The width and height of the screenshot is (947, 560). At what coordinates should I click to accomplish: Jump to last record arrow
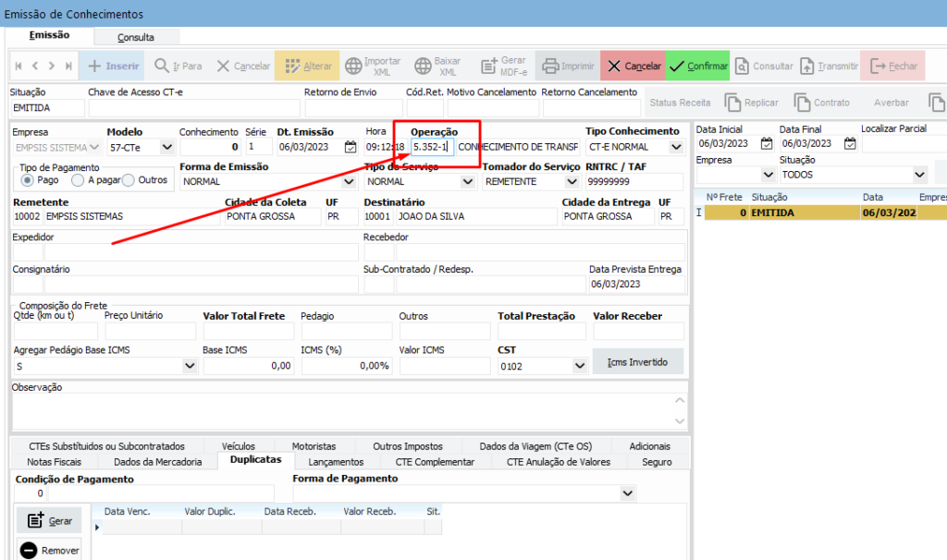(x=68, y=66)
